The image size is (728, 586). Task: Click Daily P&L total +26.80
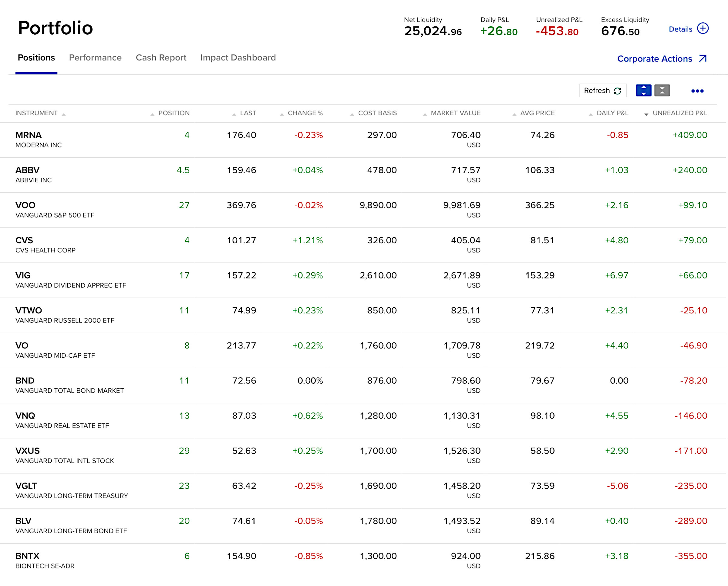pos(499,31)
